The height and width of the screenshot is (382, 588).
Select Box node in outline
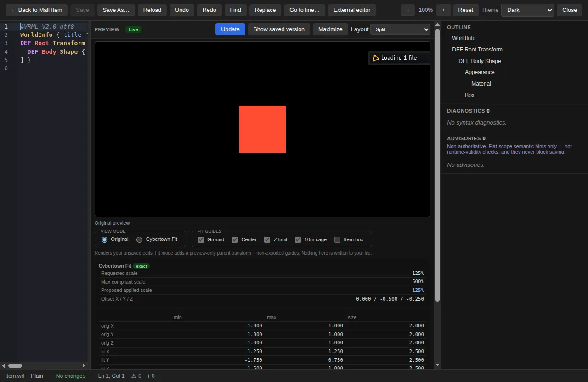coord(469,95)
